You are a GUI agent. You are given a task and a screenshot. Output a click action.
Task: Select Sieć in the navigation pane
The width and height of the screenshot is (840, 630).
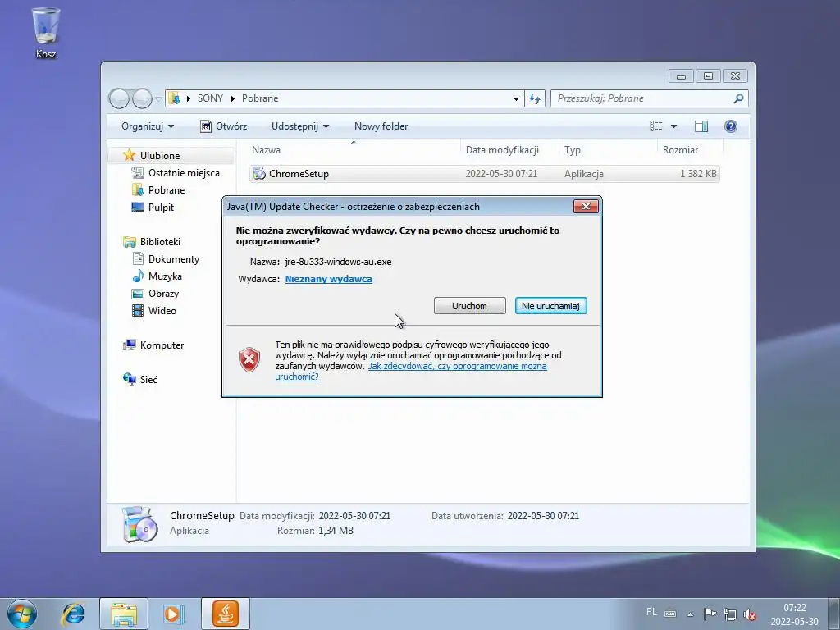point(148,379)
